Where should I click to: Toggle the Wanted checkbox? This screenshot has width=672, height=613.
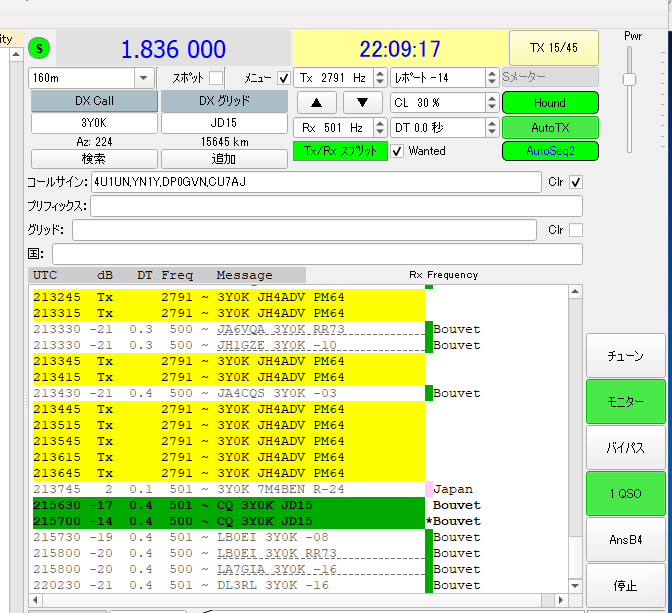(x=397, y=151)
